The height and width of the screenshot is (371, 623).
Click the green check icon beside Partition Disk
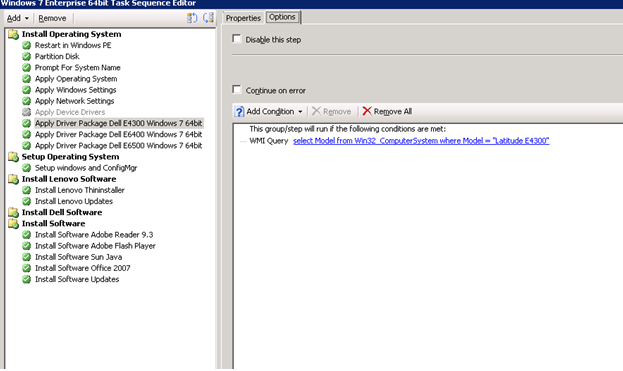click(x=27, y=56)
